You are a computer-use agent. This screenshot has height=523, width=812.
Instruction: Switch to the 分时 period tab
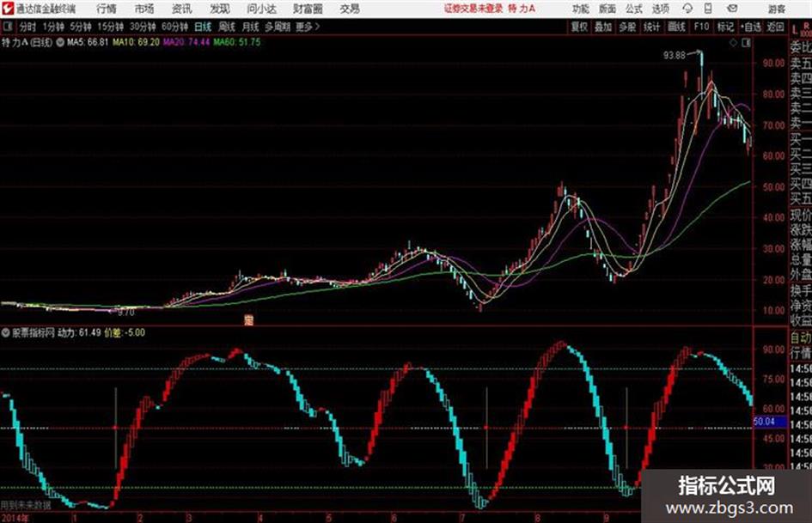pos(28,27)
